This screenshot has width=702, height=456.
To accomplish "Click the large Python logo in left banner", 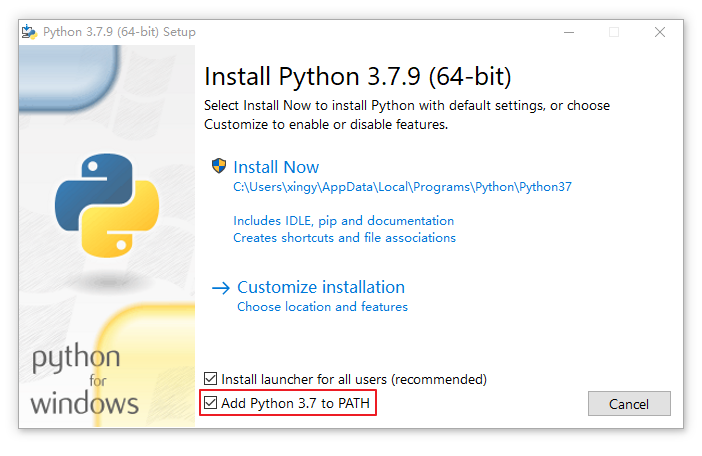I will point(106,203).
